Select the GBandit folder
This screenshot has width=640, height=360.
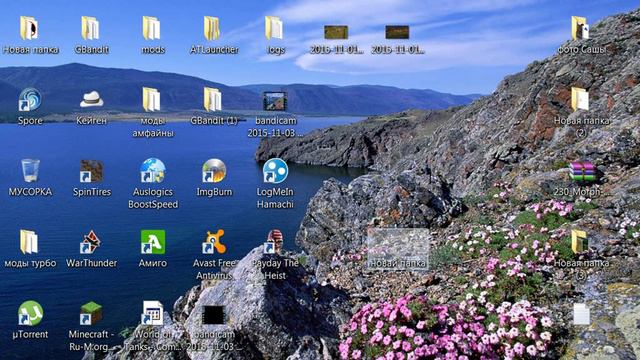[x=90, y=29]
